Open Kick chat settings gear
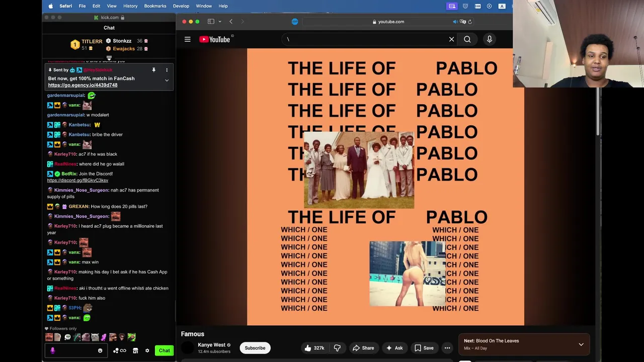Image resolution: width=644 pixels, height=362 pixels. (147, 350)
